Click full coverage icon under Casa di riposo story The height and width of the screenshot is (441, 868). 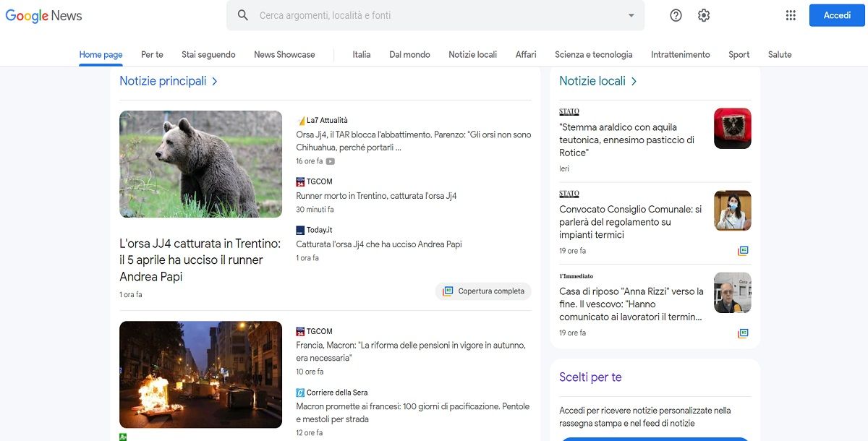pos(743,333)
